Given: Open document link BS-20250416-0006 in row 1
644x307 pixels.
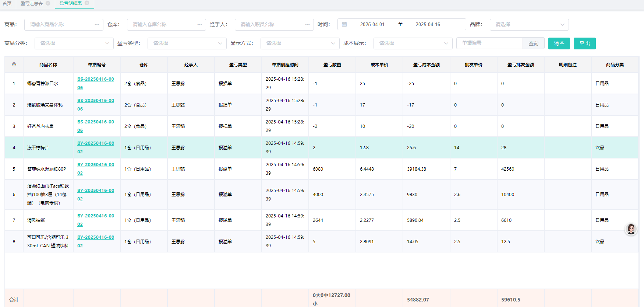Looking at the screenshot, I should (x=95, y=79).
